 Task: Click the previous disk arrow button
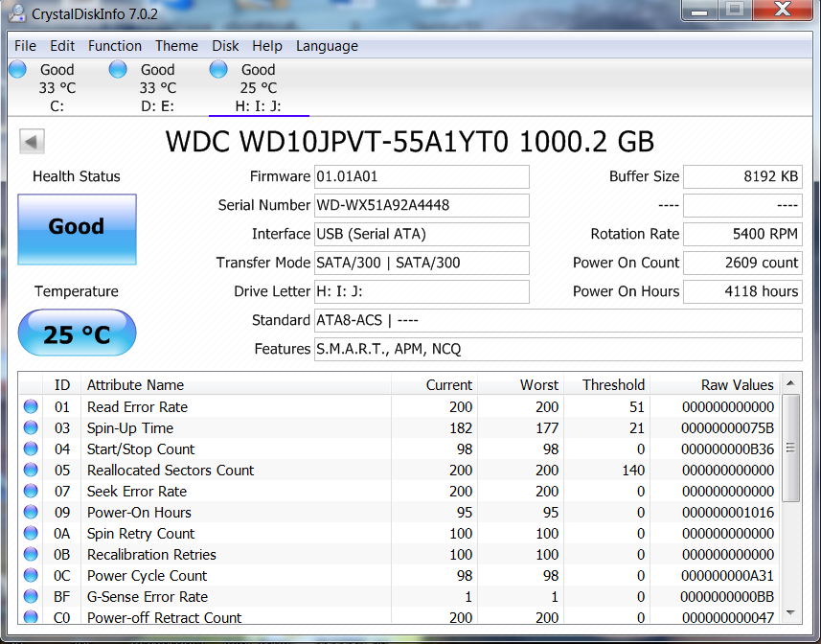click(32, 141)
